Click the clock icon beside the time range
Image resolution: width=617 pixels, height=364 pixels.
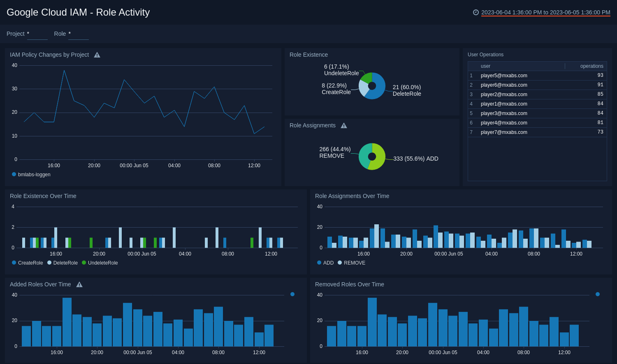tap(476, 12)
